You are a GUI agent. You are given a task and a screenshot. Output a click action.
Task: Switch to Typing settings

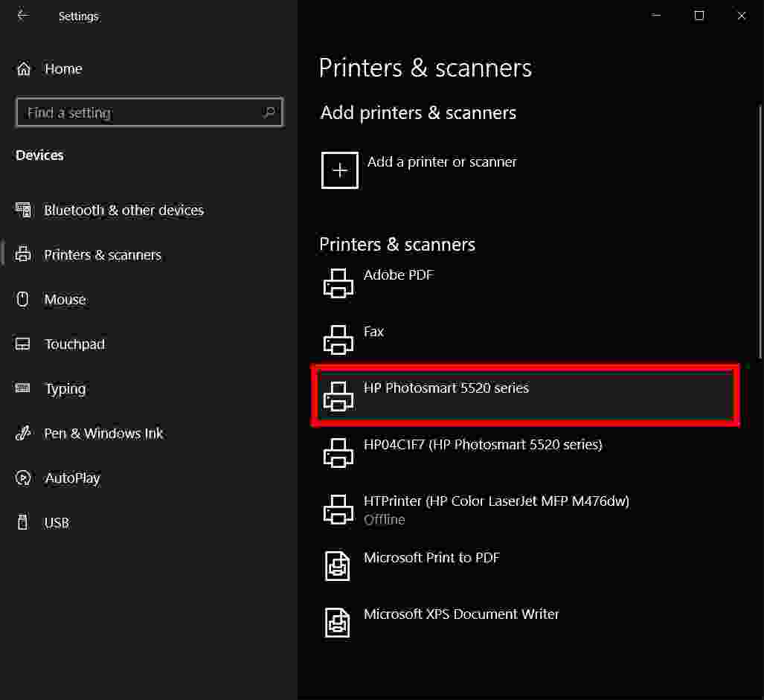[x=65, y=389]
